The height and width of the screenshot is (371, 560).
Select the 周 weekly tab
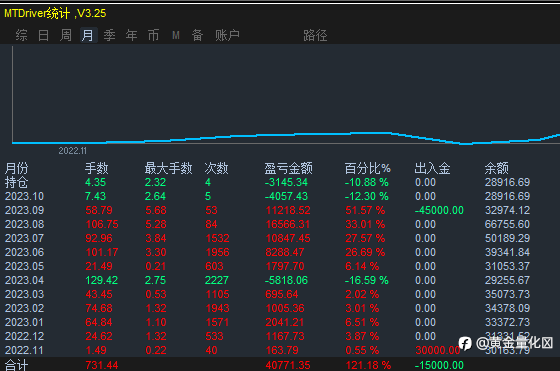[x=66, y=35]
